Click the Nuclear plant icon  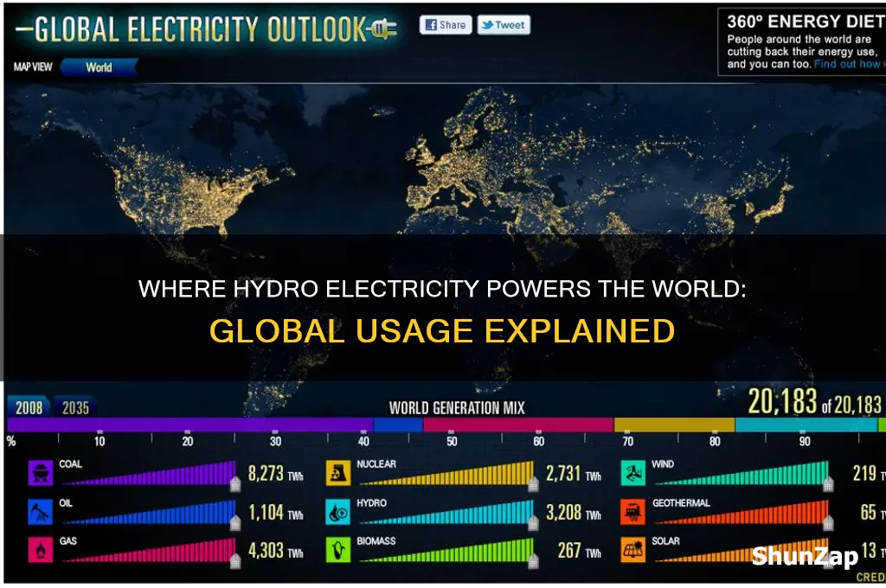coord(338,473)
